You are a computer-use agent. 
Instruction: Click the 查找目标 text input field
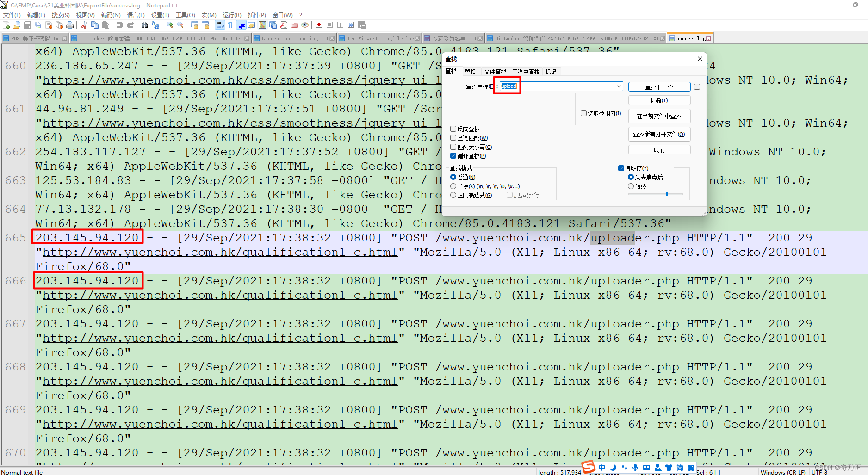(561, 86)
